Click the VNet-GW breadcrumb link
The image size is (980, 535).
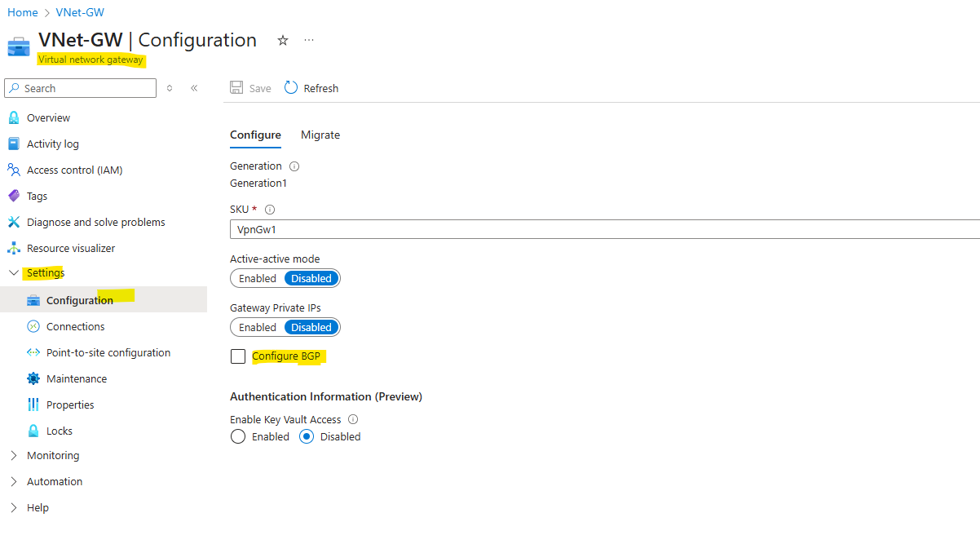(x=80, y=12)
